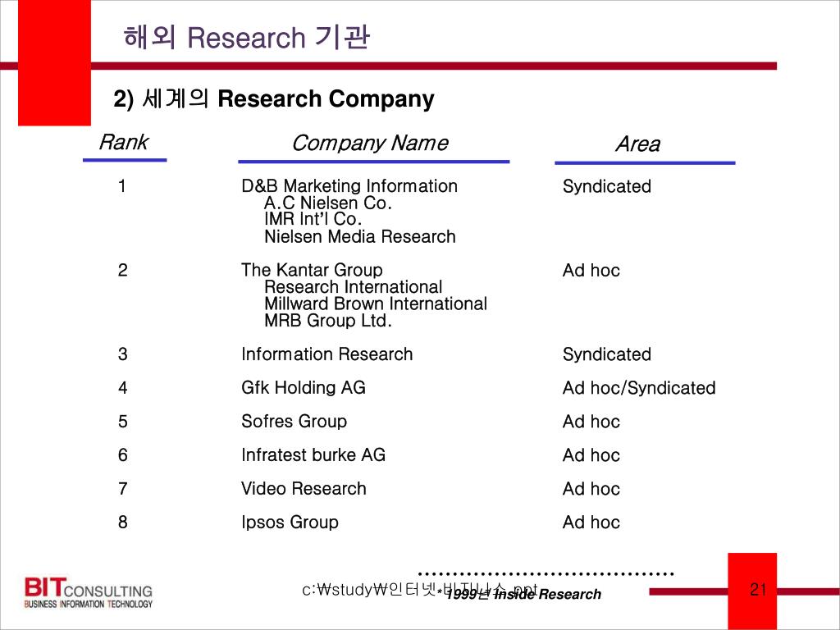Click the slide page number 21
The height and width of the screenshot is (630, 840).
coord(758,590)
